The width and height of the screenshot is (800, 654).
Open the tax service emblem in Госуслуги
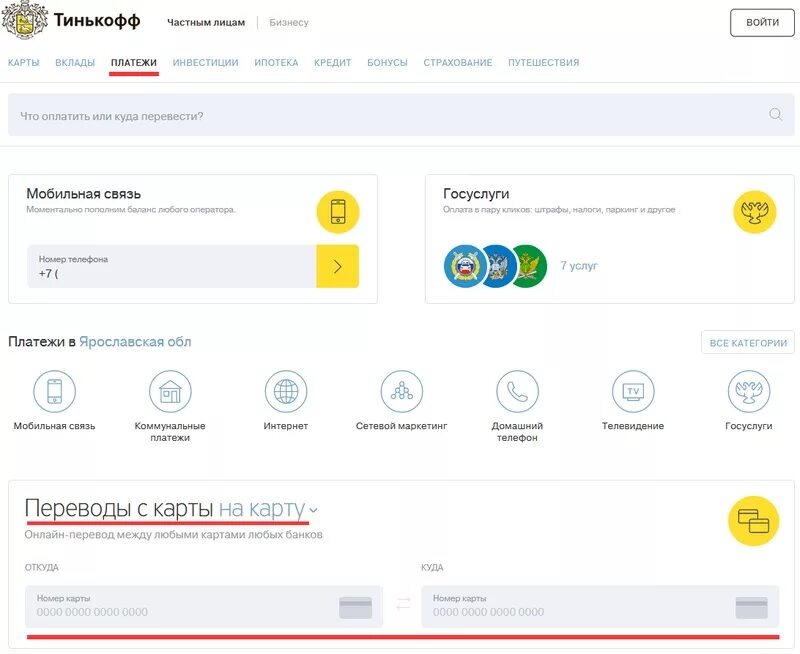point(497,266)
